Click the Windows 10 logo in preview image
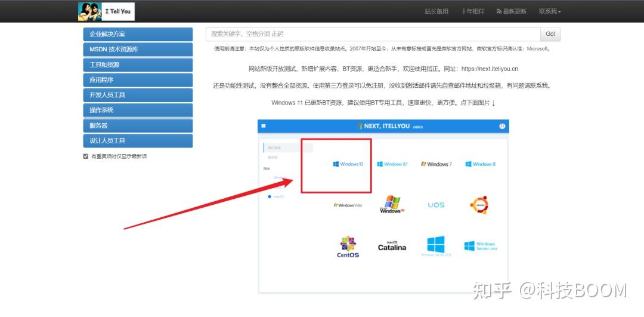644x317 pixels. click(x=348, y=164)
